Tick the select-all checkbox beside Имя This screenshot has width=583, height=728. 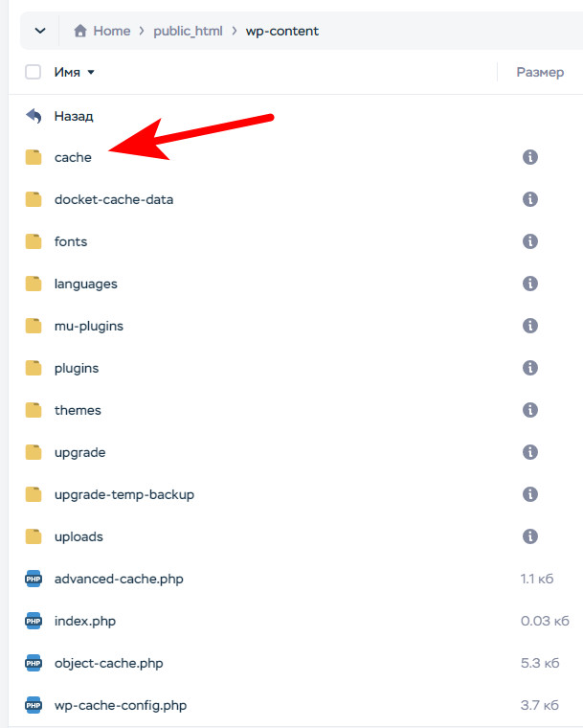pos(33,72)
